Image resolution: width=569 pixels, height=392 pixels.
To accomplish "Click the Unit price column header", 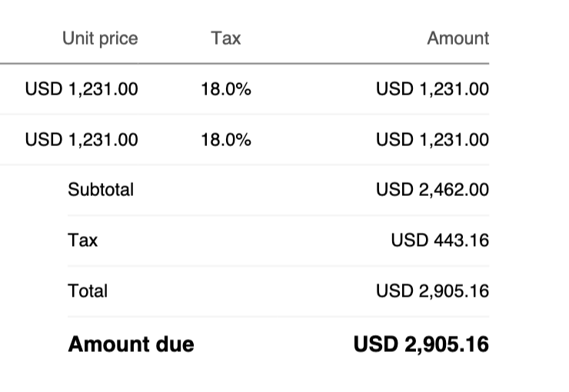I will coord(100,38).
